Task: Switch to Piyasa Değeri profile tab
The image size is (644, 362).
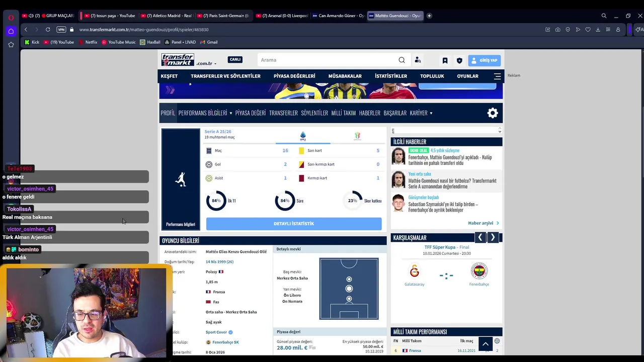Action: point(251,113)
